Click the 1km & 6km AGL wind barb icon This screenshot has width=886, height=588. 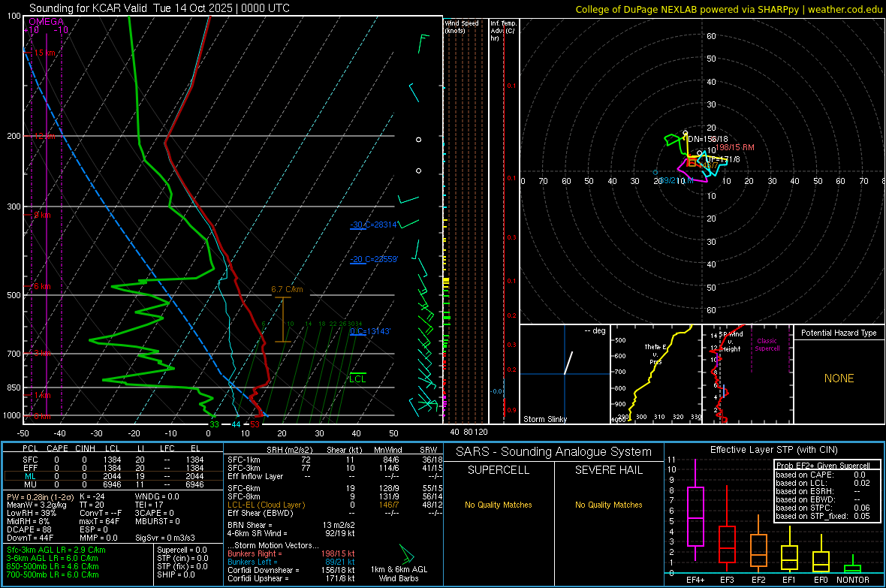click(406, 553)
